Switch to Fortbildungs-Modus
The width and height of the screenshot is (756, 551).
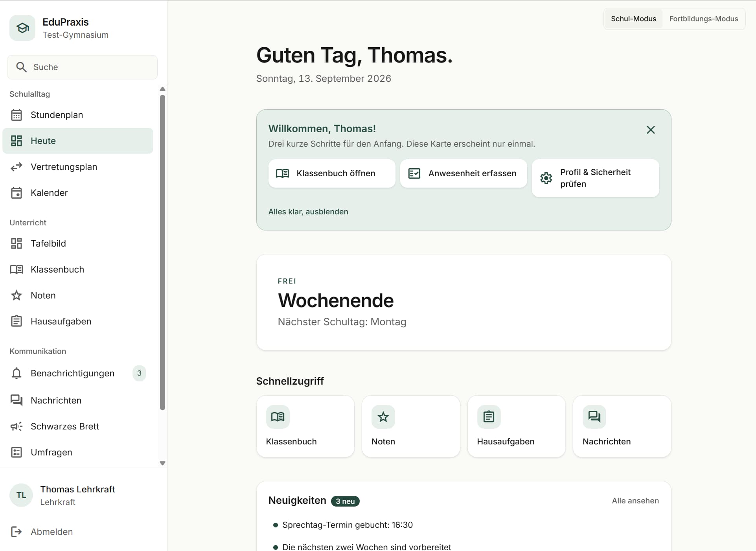[703, 19]
